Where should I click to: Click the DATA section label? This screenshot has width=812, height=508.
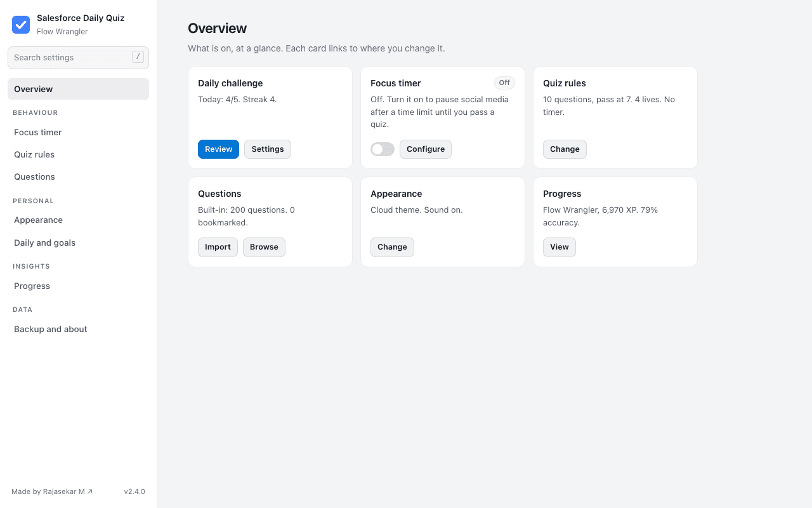click(x=22, y=309)
